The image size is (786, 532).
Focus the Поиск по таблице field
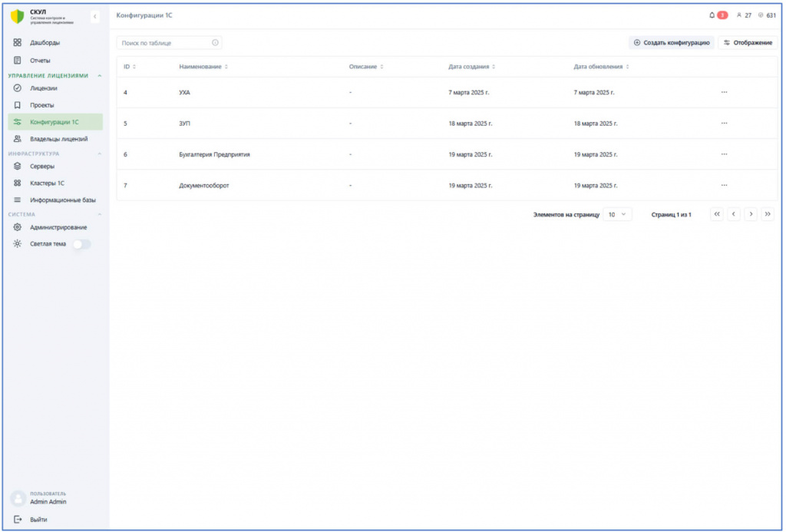169,43
